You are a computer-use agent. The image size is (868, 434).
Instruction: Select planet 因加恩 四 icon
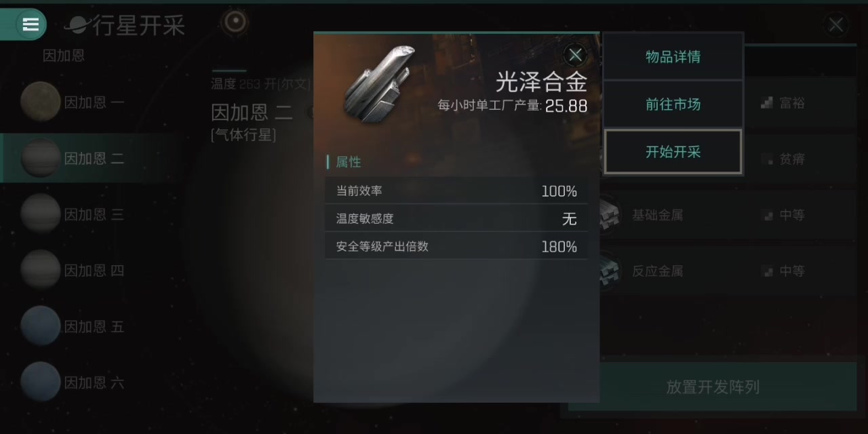41,270
